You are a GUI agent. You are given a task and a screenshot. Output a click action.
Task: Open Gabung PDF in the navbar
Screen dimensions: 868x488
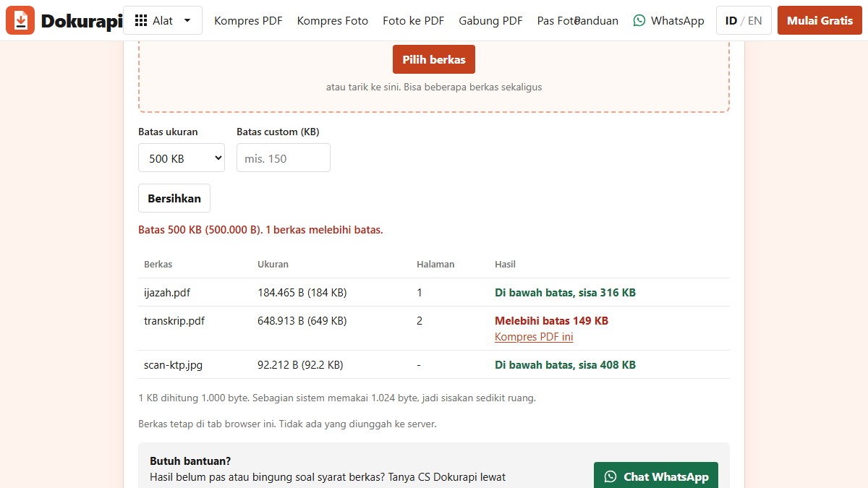tap(490, 21)
